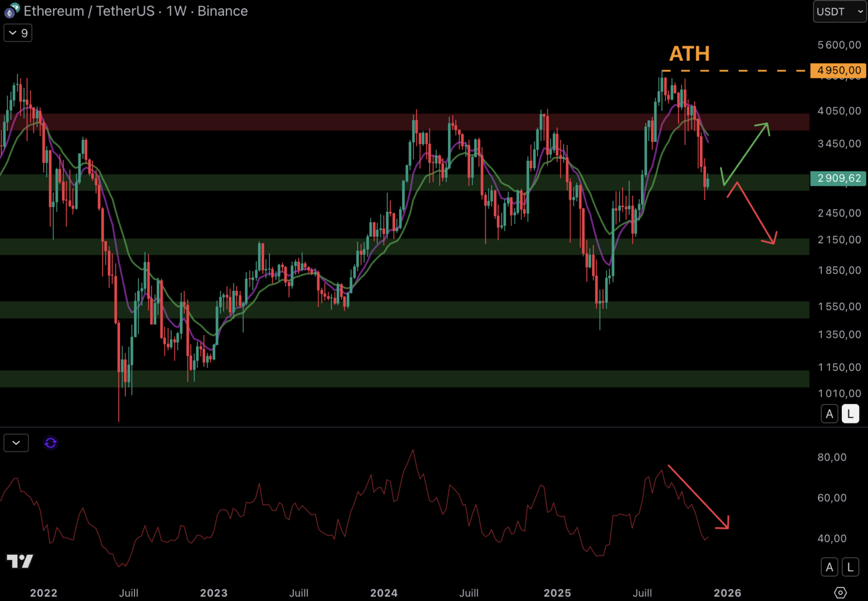The height and width of the screenshot is (601, 868).
Task: Select the red arrow on the RSI pane
Action: point(698,496)
